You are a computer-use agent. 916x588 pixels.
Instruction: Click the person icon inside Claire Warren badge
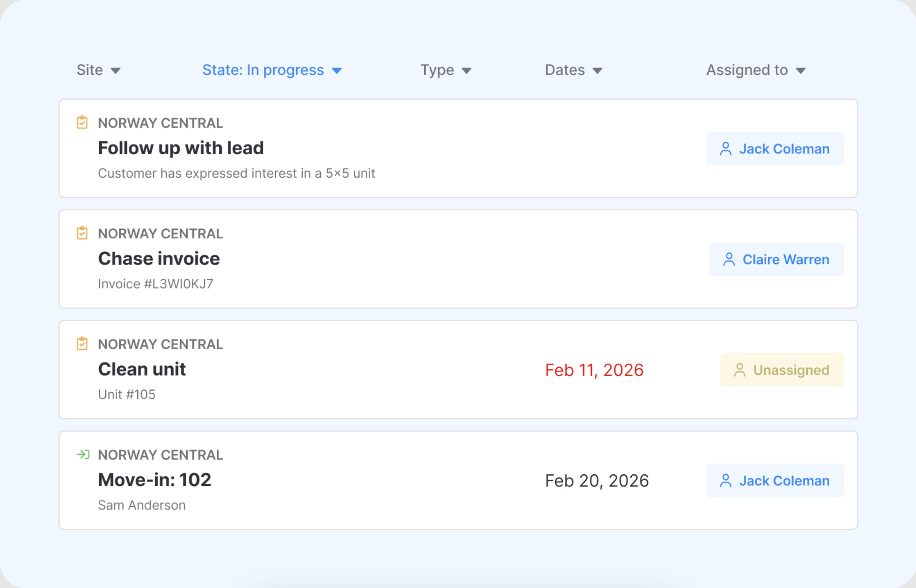(729, 259)
